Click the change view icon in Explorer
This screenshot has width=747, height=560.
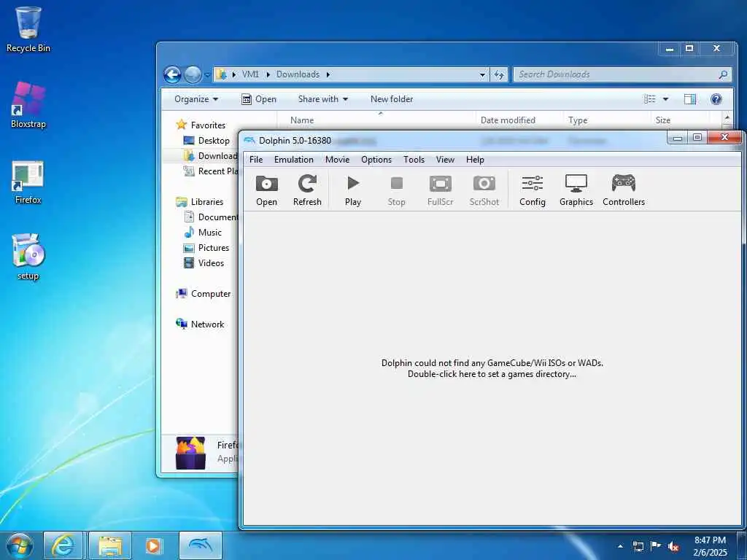click(650, 99)
